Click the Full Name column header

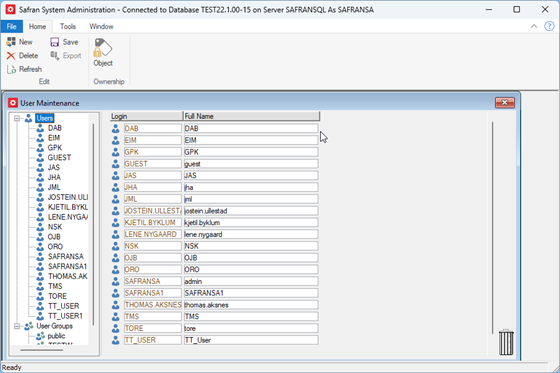pyautogui.click(x=251, y=116)
